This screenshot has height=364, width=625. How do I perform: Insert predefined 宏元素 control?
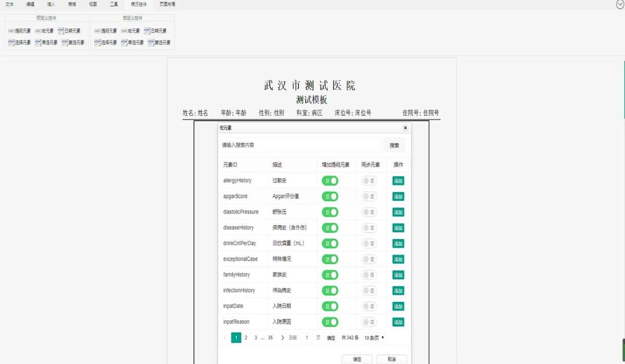[44, 31]
